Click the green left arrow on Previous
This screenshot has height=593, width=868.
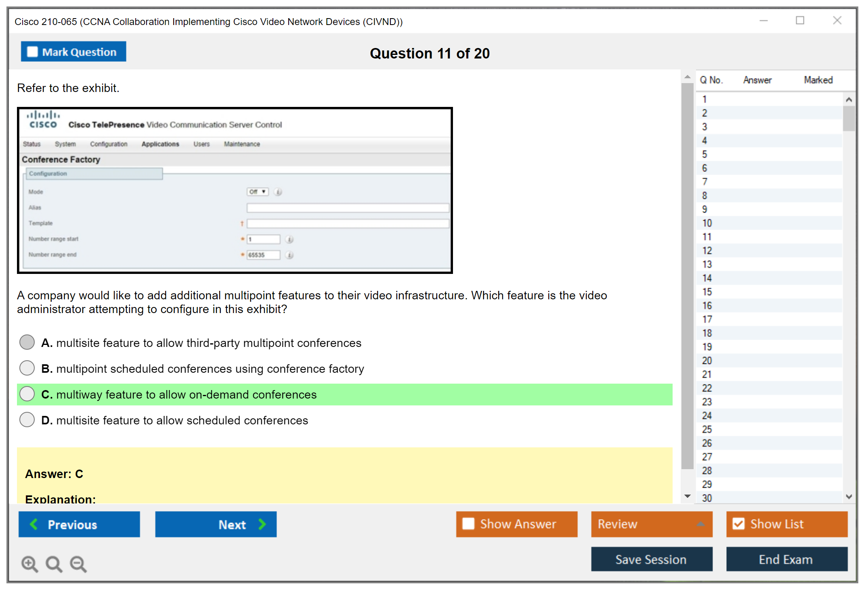(34, 524)
